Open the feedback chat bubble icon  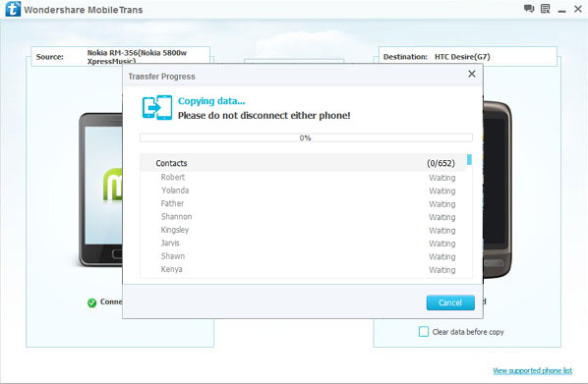(529, 9)
